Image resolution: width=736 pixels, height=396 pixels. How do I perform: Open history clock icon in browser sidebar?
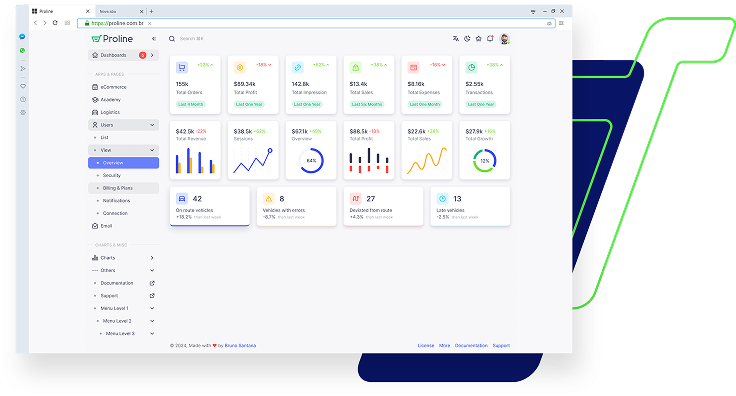tap(23, 99)
